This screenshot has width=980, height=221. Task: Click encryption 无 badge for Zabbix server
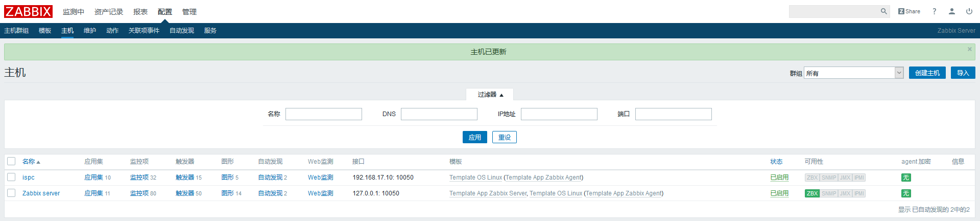tap(906, 193)
